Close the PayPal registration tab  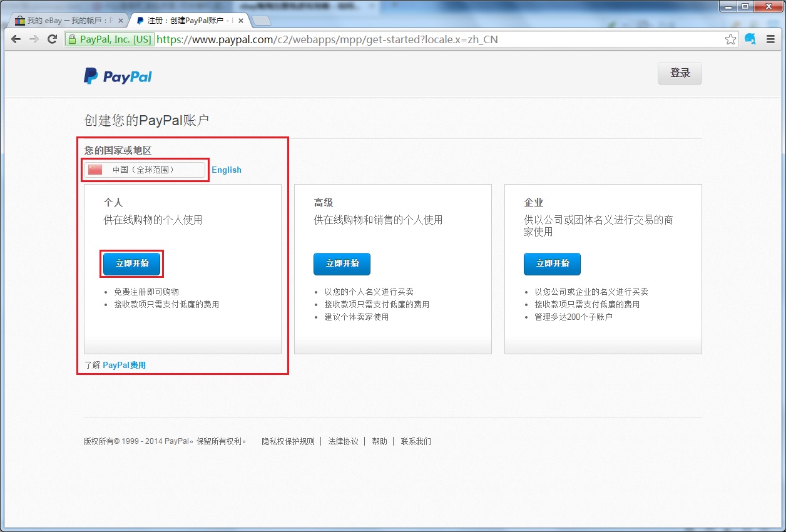pyautogui.click(x=241, y=21)
